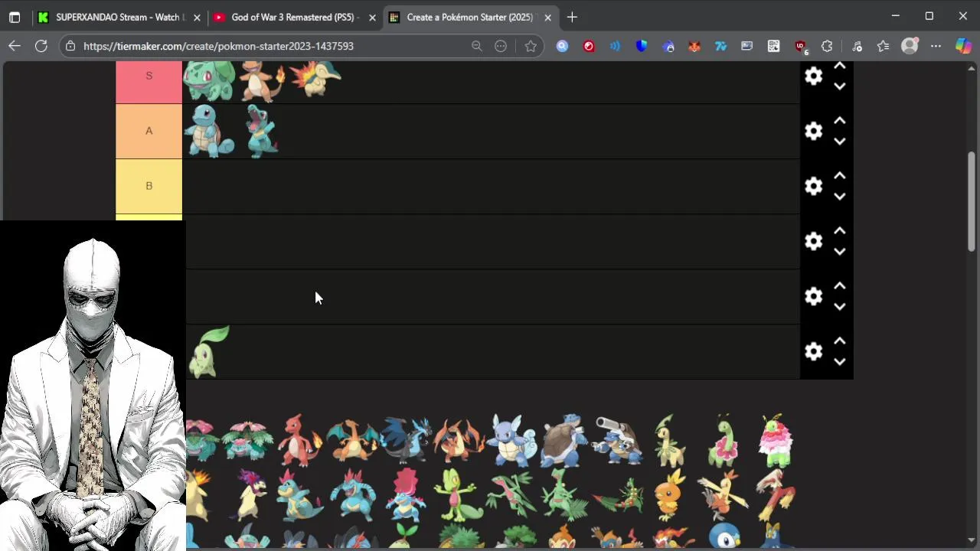The image size is (980, 551).
Task: Open settings gear for the B tier row
Action: coord(813,186)
